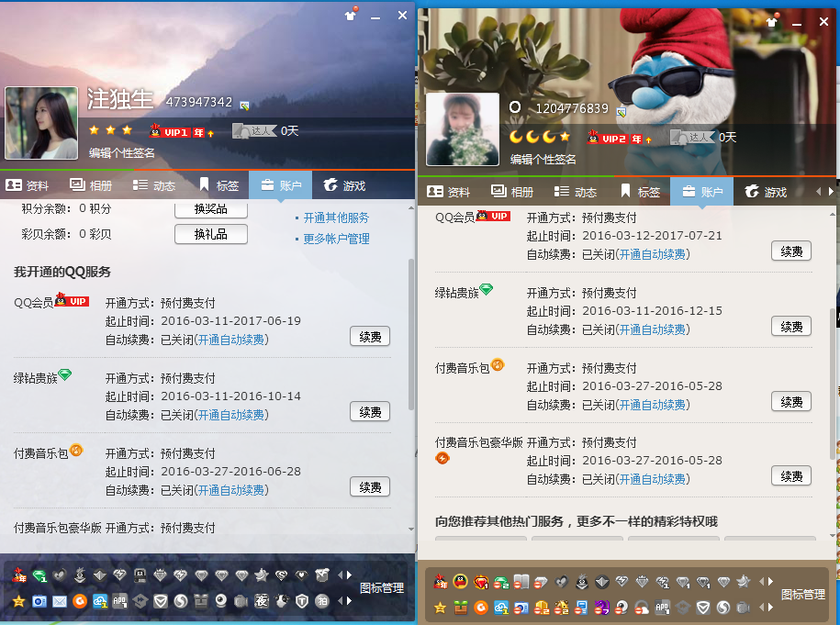840x625 pixels.
Task: Click the blue cloud icon in 汪独生 window
Action: coord(100,601)
